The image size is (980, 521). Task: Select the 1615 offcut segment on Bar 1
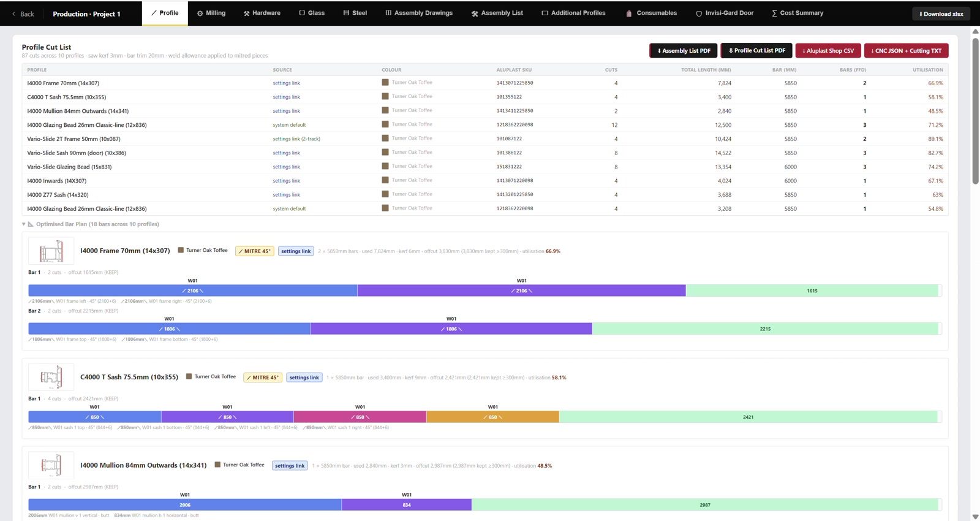point(812,291)
